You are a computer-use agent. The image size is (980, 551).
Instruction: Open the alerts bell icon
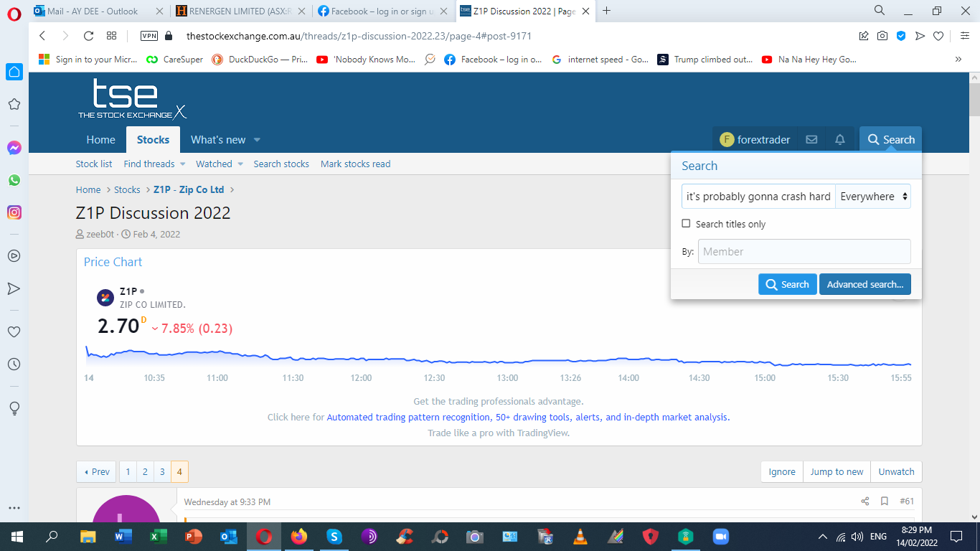[840, 140]
